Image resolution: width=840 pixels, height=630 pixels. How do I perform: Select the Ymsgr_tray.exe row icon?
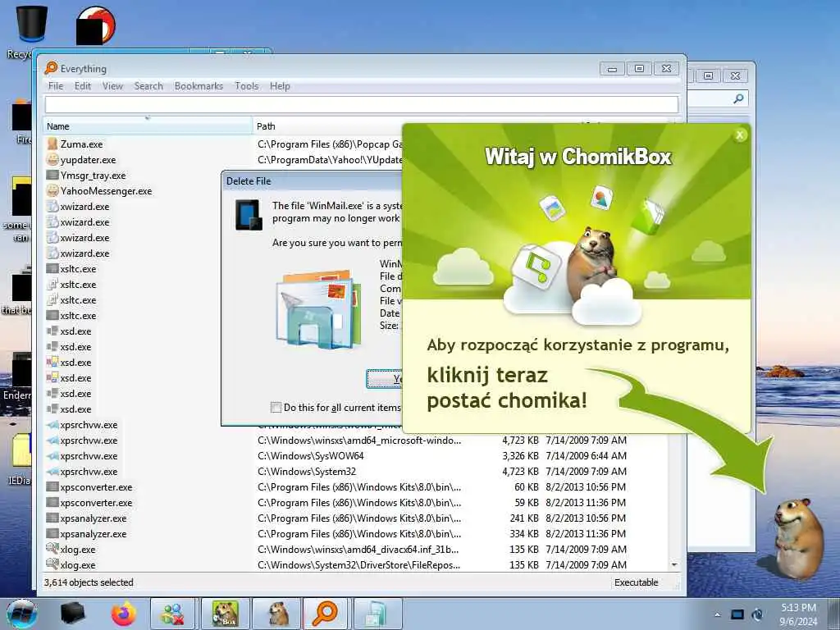point(52,176)
